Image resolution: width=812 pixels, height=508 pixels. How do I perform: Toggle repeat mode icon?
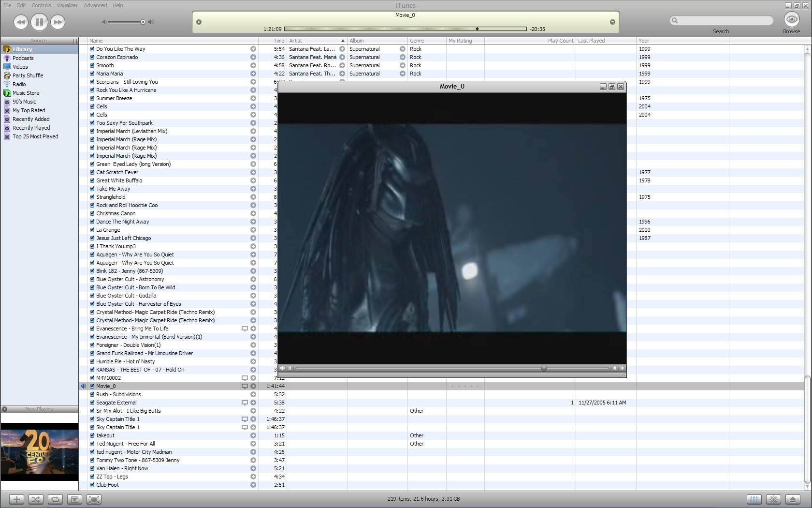click(55, 499)
